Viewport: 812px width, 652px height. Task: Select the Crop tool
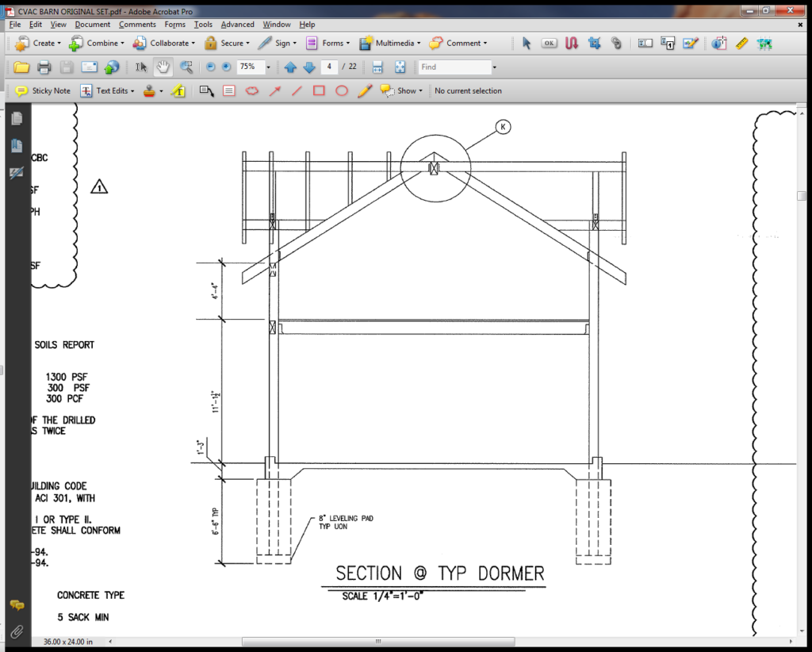tap(595, 44)
